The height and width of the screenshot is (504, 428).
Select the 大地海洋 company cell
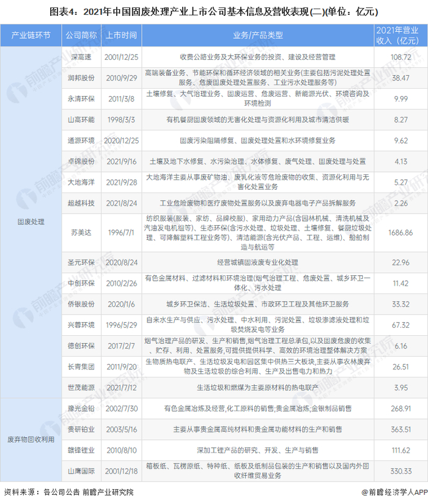click(x=81, y=182)
